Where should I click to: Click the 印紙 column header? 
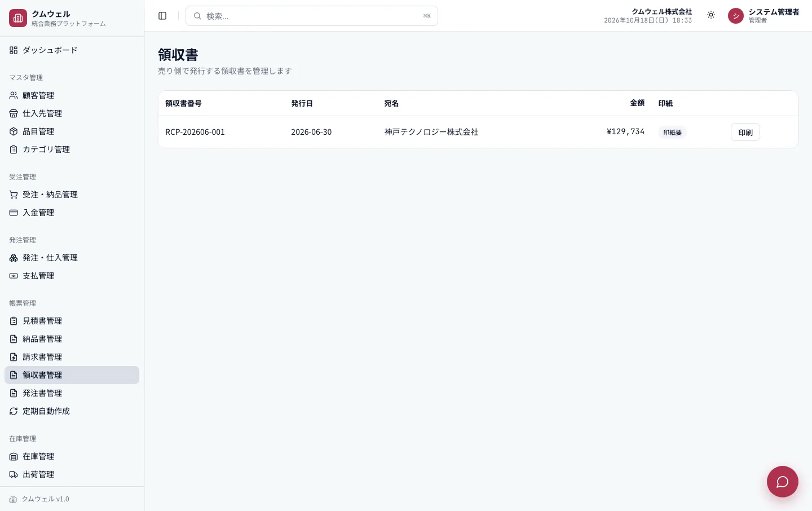(665, 103)
